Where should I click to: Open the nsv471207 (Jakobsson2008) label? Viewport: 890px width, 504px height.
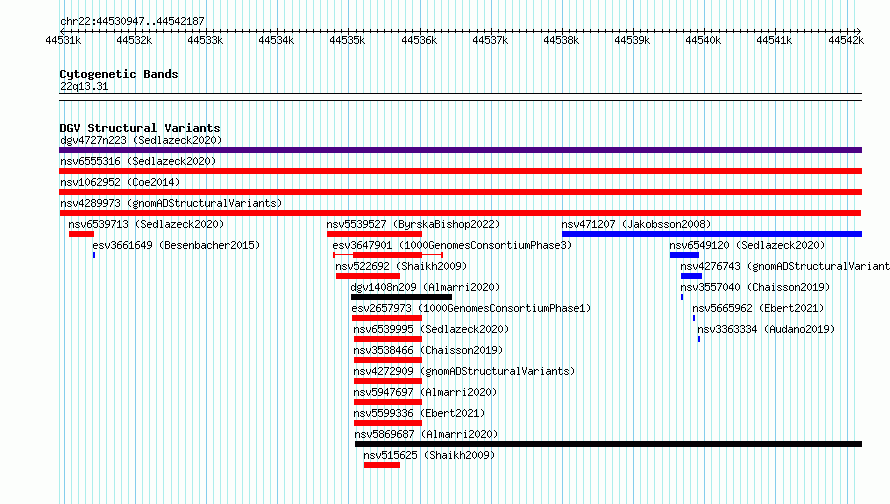636,224
